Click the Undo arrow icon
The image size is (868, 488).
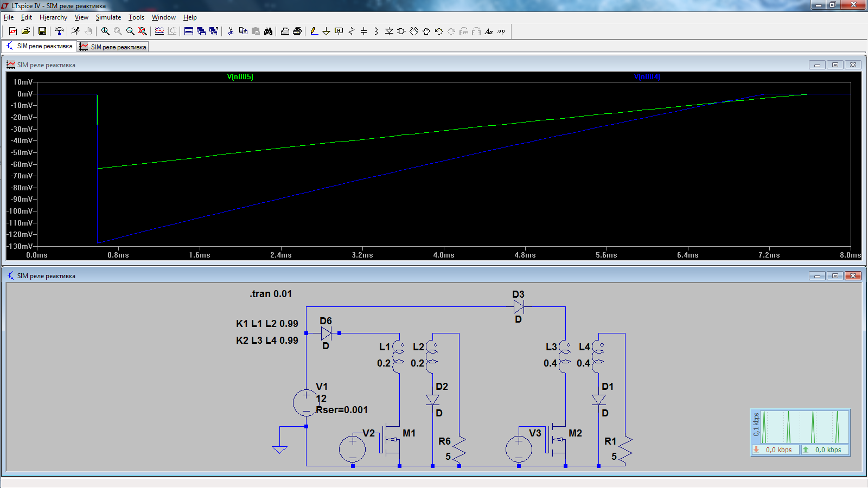439,31
